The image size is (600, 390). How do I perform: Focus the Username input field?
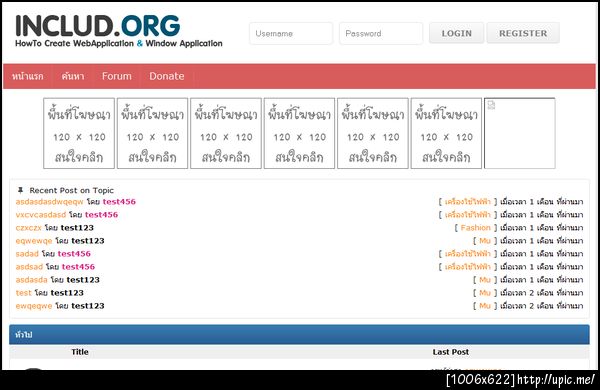point(291,33)
